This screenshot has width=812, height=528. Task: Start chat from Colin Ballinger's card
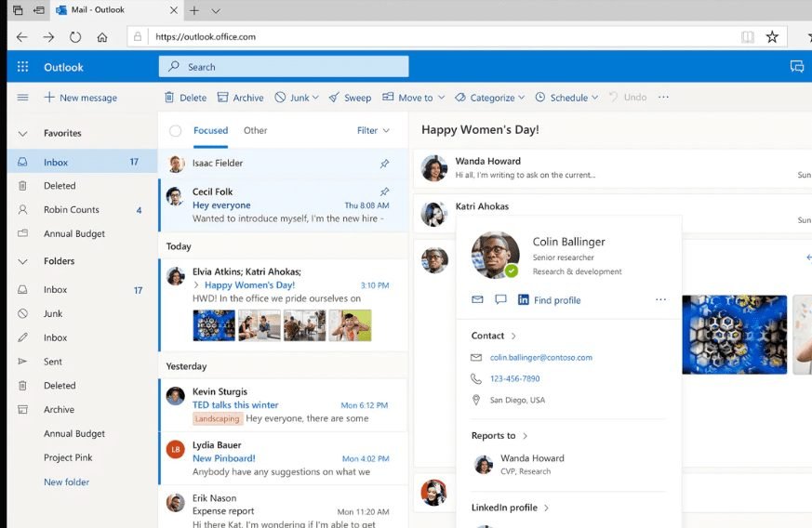tap(500, 300)
